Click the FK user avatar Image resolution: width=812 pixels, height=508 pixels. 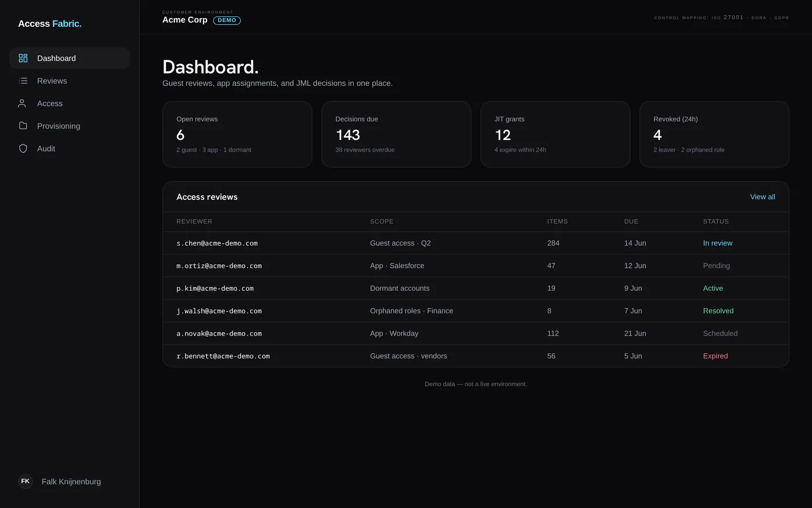coord(26,481)
